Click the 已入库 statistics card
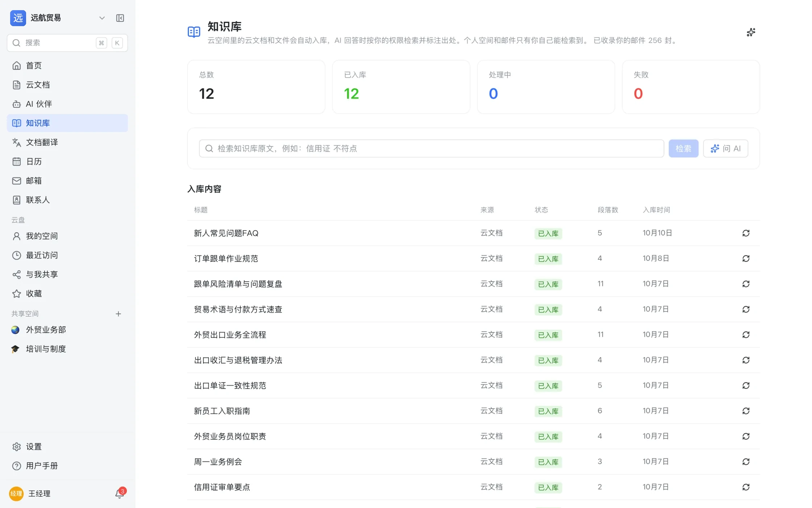The height and width of the screenshot is (508, 812). click(401, 87)
